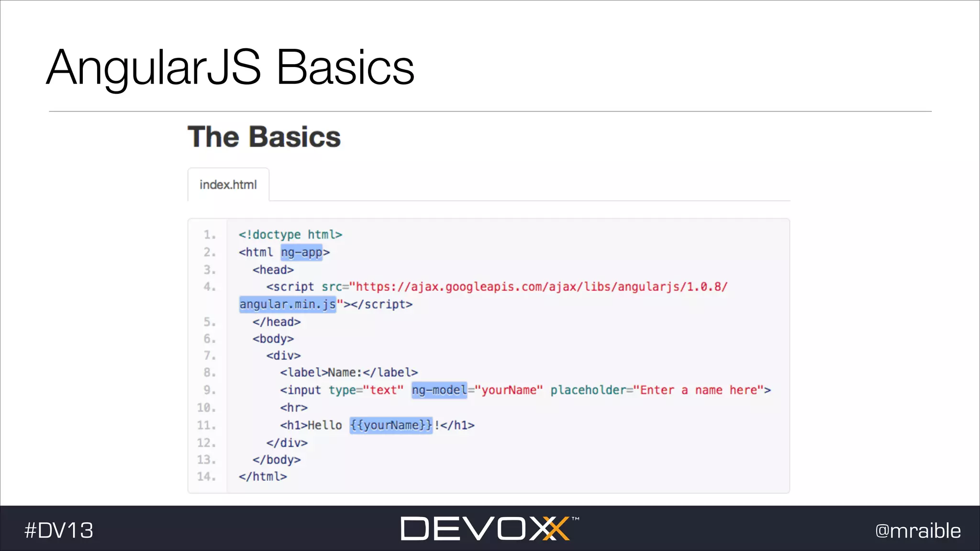Click line number 9 in gutter
This screenshot has height=551, width=980.
[210, 390]
